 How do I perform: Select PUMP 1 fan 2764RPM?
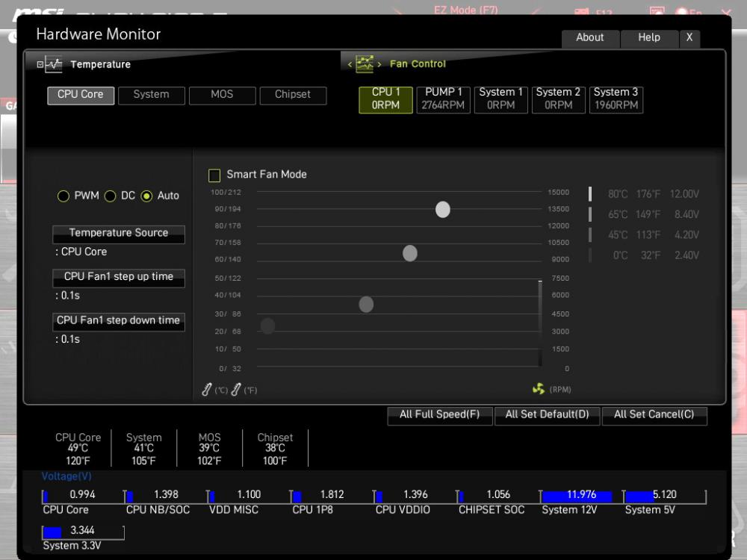(x=444, y=99)
